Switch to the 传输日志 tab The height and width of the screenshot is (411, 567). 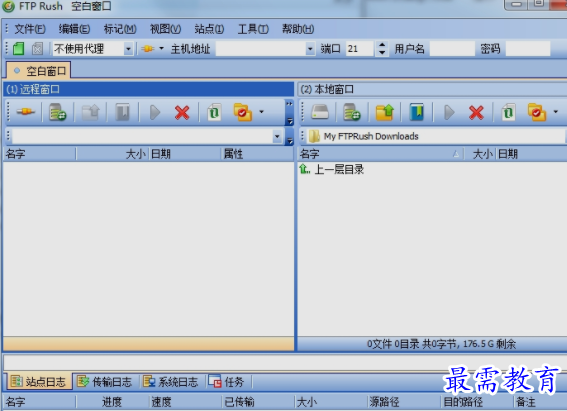point(106,382)
